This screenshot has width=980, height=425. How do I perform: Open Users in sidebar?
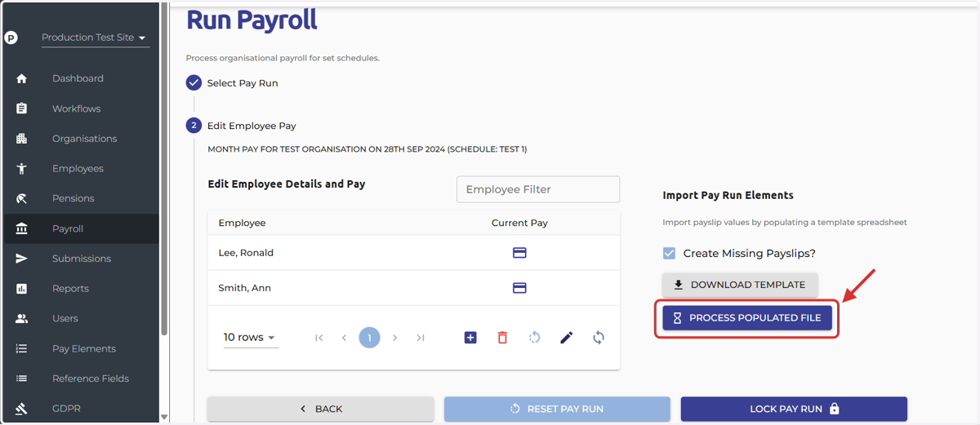pos(65,319)
